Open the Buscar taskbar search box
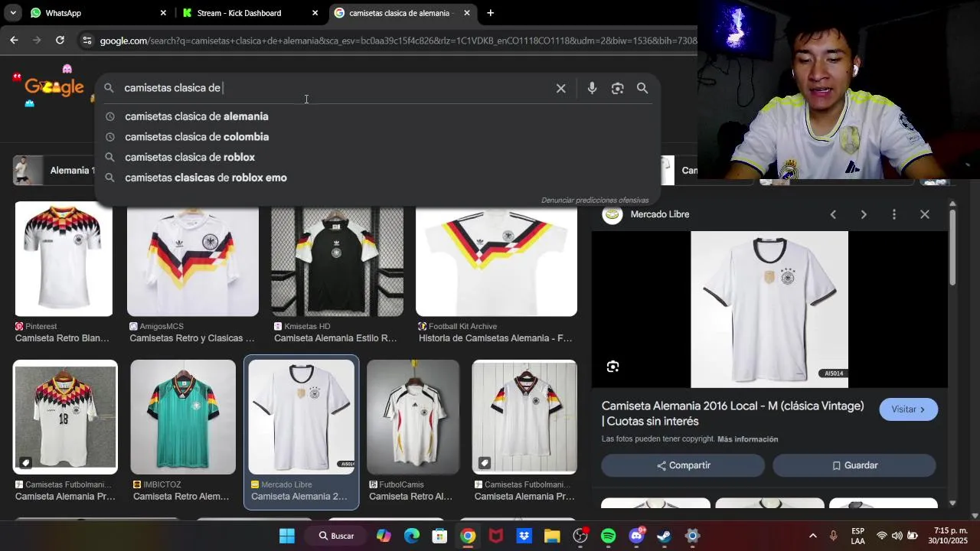This screenshot has width=980, height=551. click(337, 536)
